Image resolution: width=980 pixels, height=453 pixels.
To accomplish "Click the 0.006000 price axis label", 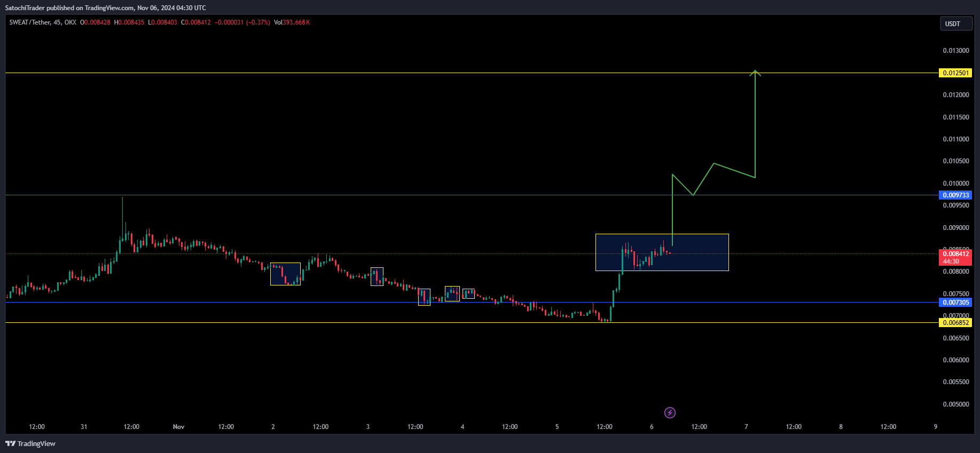I will coord(955,360).
